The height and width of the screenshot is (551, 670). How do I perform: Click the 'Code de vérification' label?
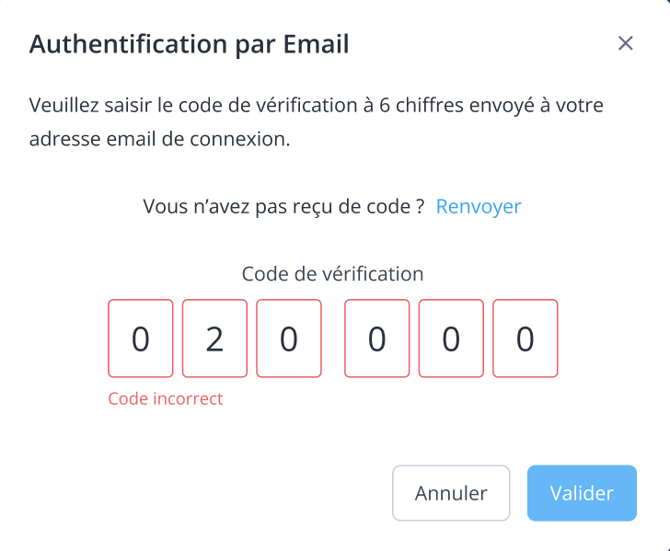[333, 273]
